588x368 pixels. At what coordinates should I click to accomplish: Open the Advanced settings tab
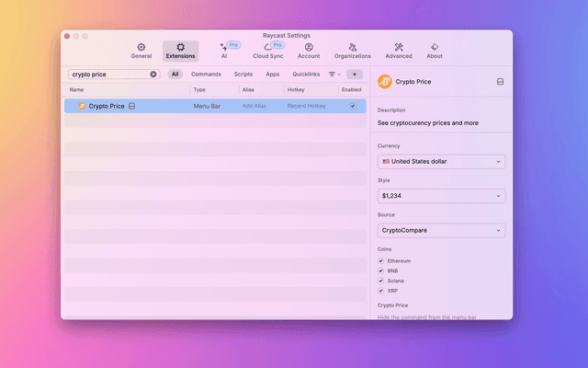399,51
